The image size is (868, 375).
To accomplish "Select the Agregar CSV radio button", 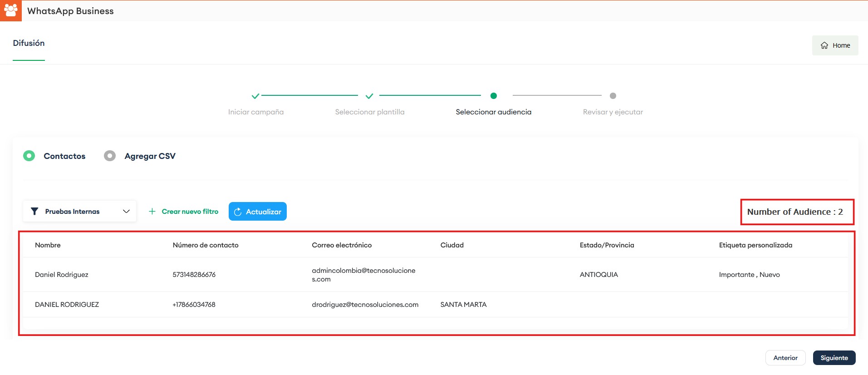I will click(x=110, y=156).
